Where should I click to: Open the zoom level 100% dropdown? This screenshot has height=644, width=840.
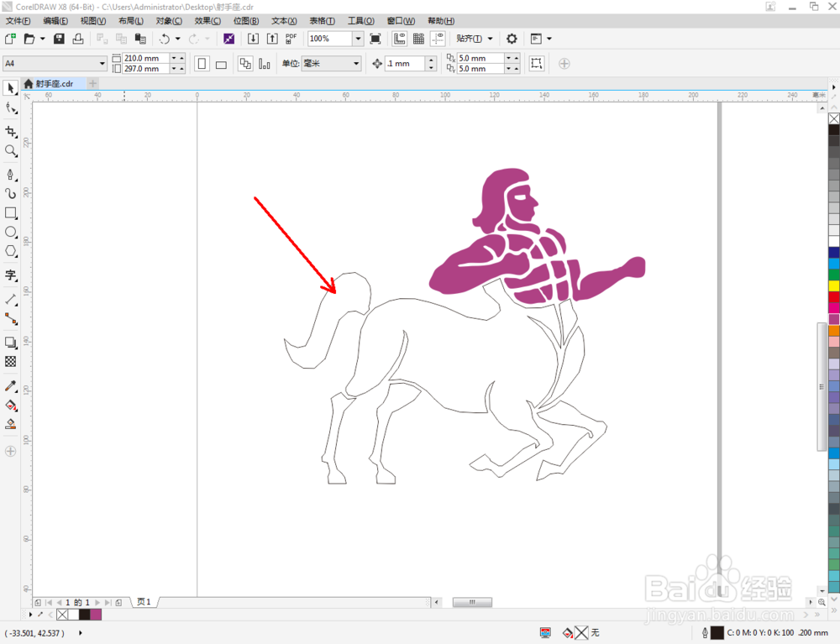pos(358,39)
